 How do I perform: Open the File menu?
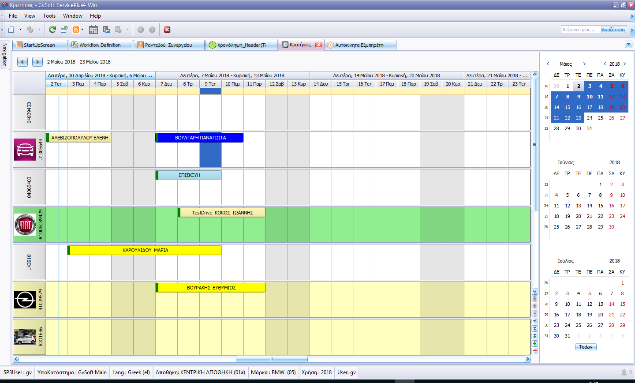pos(13,16)
